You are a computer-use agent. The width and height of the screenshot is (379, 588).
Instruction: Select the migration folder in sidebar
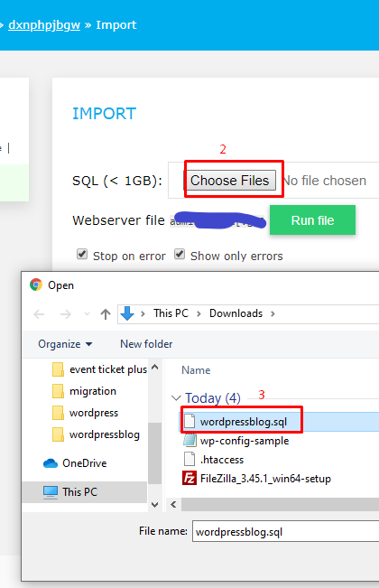tap(93, 391)
